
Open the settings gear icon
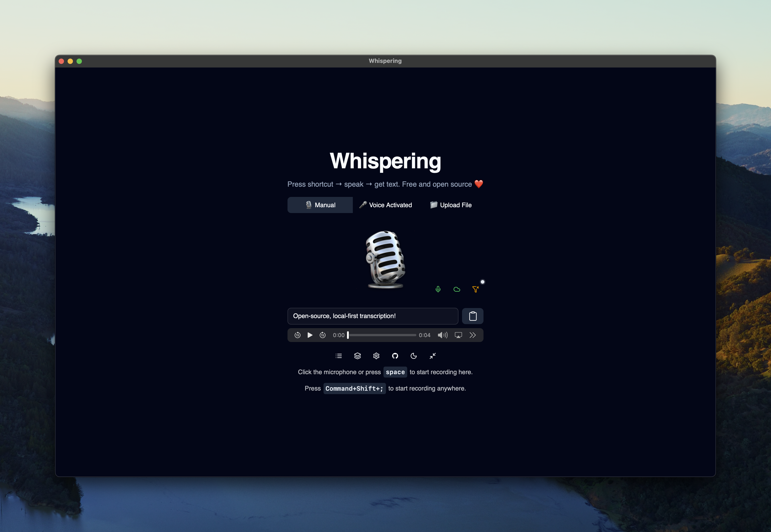(x=376, y=356)
